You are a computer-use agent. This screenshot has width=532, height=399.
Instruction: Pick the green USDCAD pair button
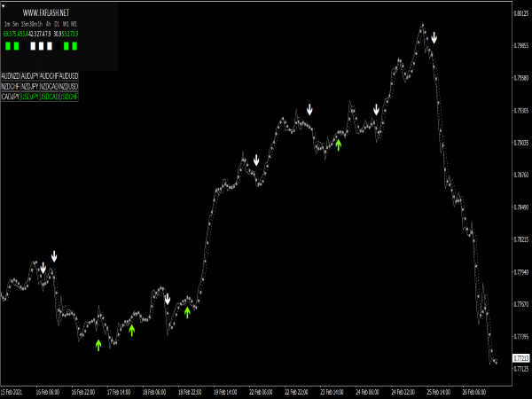[x=49, y=97]
